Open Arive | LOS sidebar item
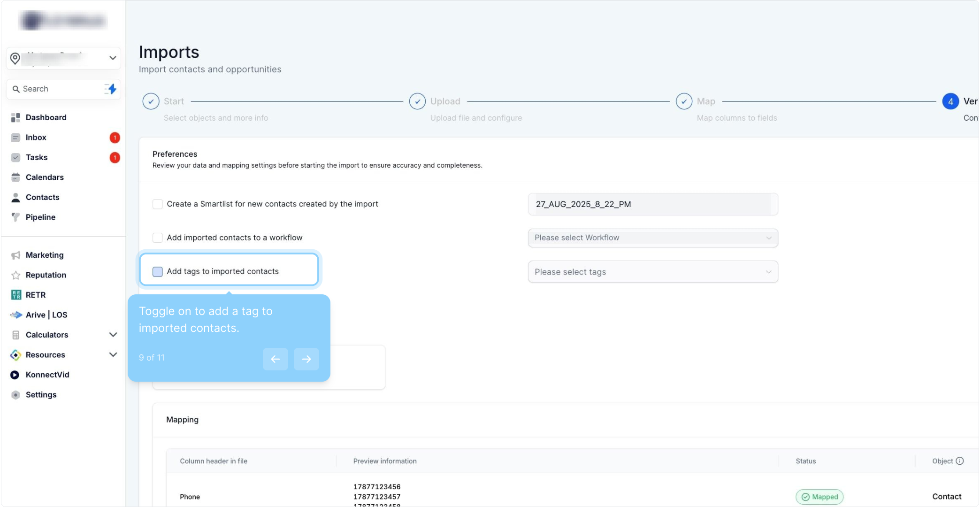 point(46,315)
